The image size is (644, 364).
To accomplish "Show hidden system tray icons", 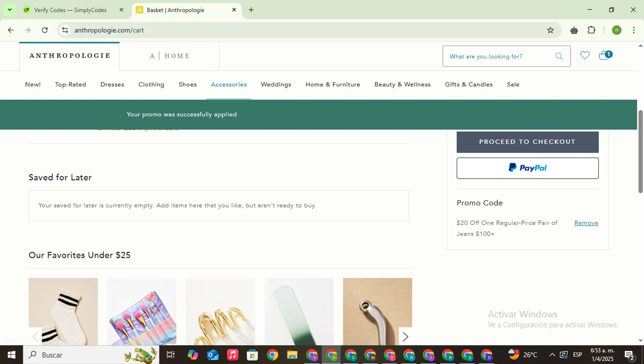I will [552, 355].
